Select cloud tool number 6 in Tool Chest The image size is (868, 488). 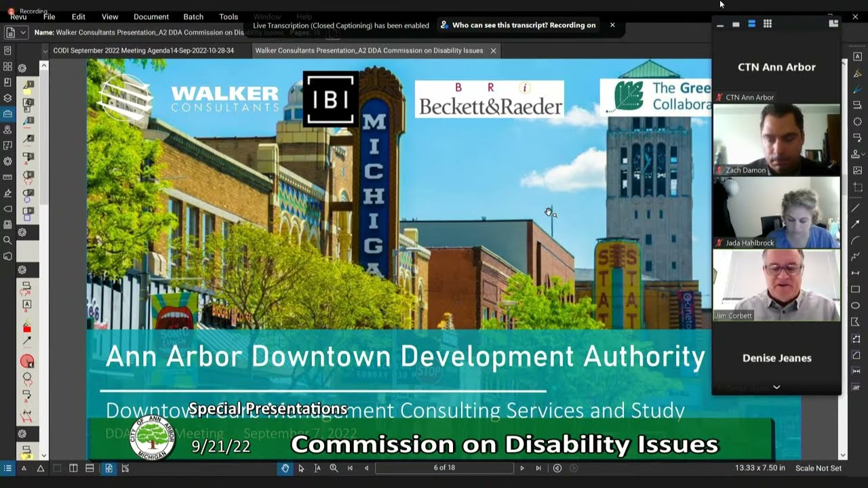point(27,178)
